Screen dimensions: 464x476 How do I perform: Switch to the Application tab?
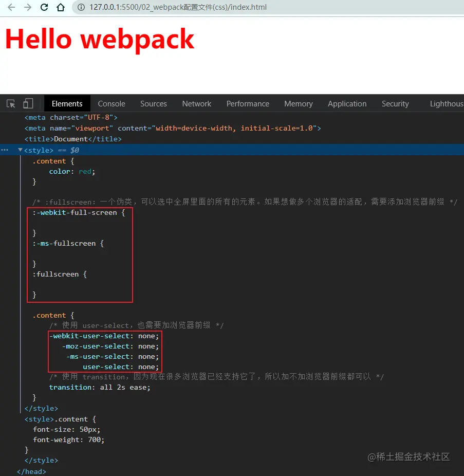click(347, 103)
